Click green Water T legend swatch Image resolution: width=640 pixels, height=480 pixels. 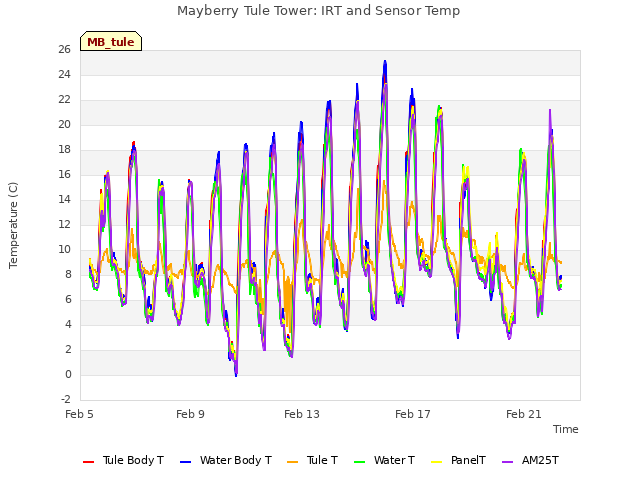(x=360, y=462)
